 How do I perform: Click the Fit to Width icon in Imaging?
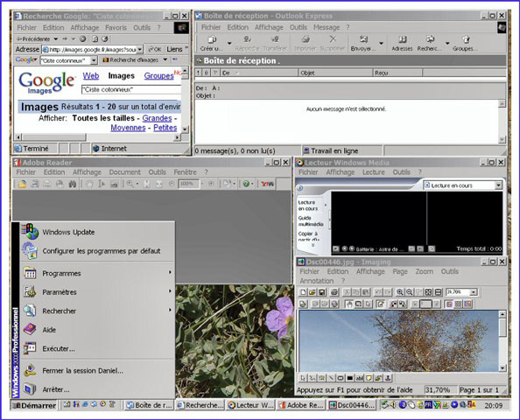tap(438, 292)
